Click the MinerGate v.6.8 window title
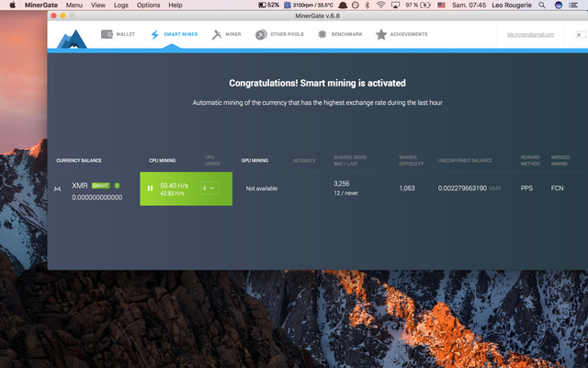This screenshot has height=368, width=588. coord(318,16)
